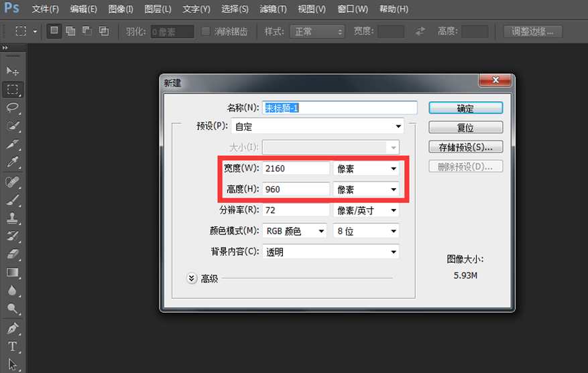588x373 pixels.
Task: Open the height unit 像素 dropdown
Action: point(366,190)
